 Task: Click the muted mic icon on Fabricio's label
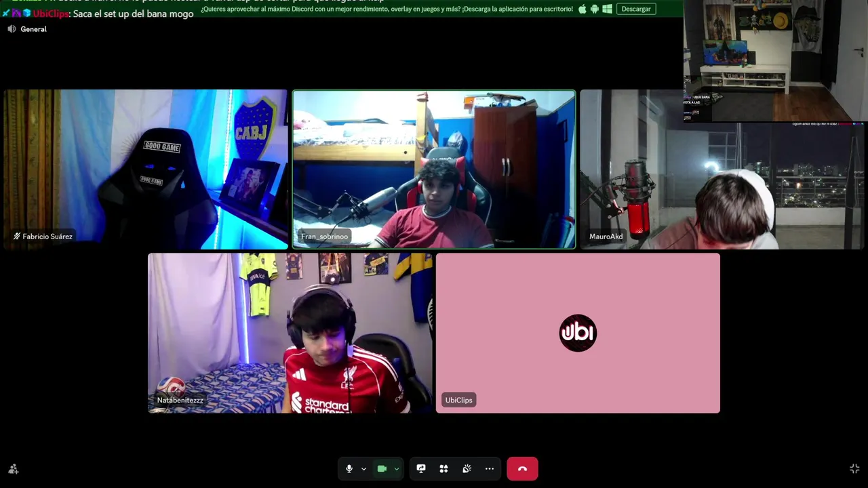click(17, 237)
